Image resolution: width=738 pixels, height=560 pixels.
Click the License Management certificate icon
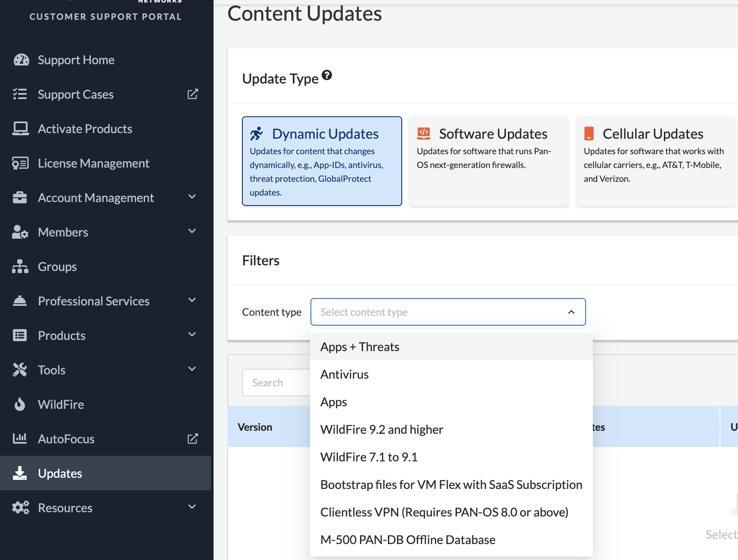pos(20,163)
